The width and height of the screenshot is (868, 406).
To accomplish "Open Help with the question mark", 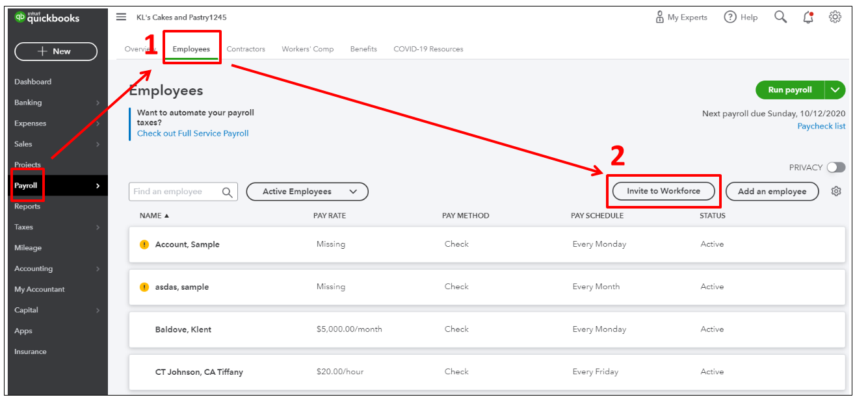I will coord(741,18).
